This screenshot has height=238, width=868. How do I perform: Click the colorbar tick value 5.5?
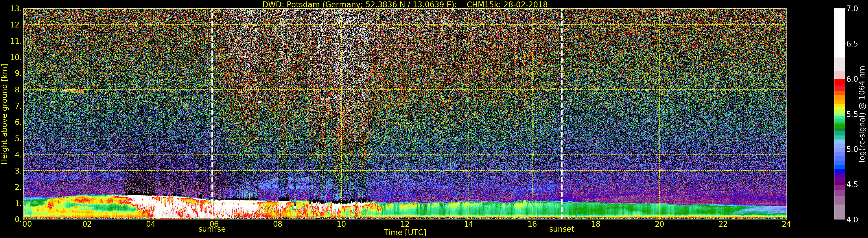[x=852, y=114]
